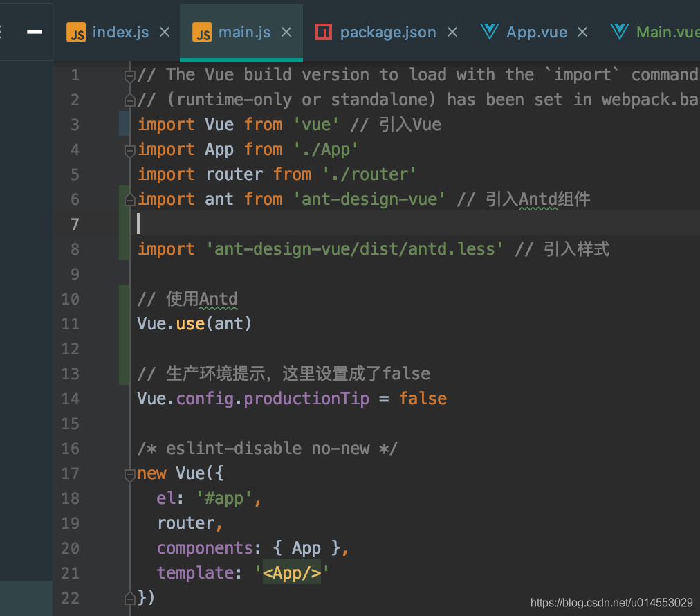Collapse the new Vue block via fold arrow on line 17
Screen dimensions: 700x616
point(129,473)
